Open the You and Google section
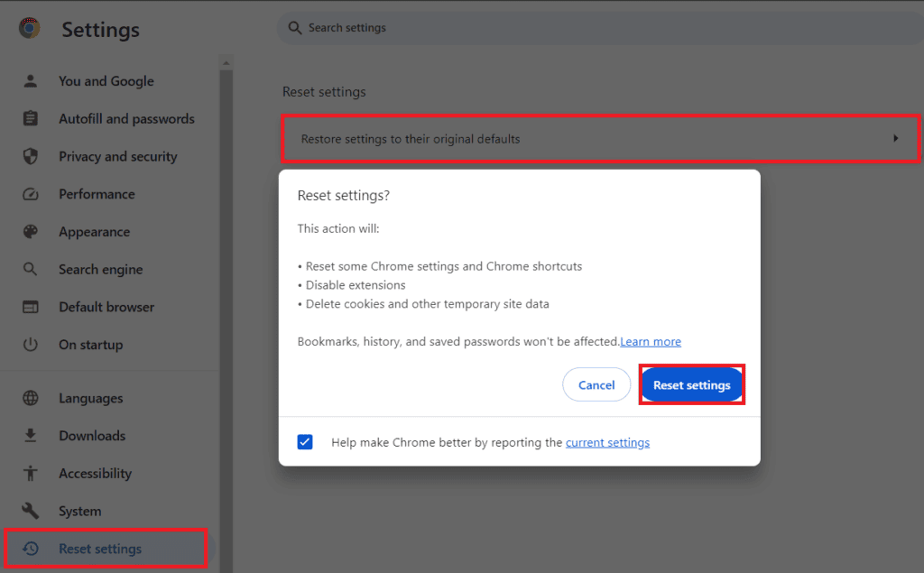This screenshot has width=924, height=573. pos(106,81)
